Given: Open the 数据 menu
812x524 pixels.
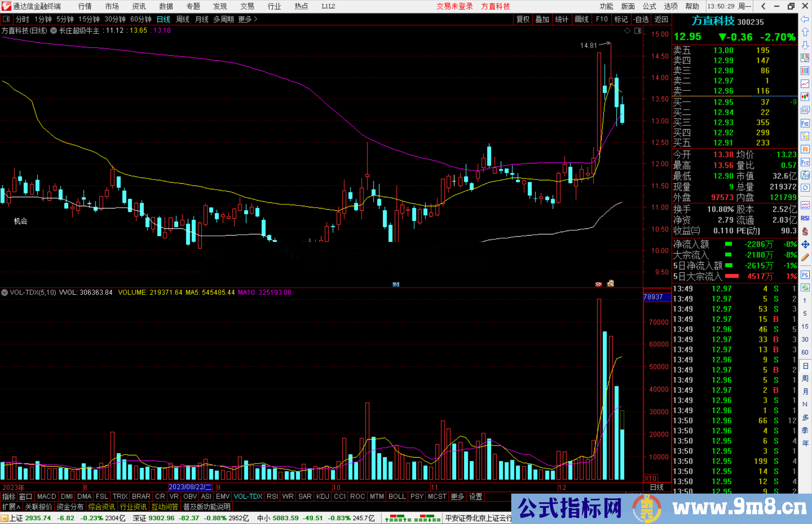Looking at the screenshot, I should point(166,6).
